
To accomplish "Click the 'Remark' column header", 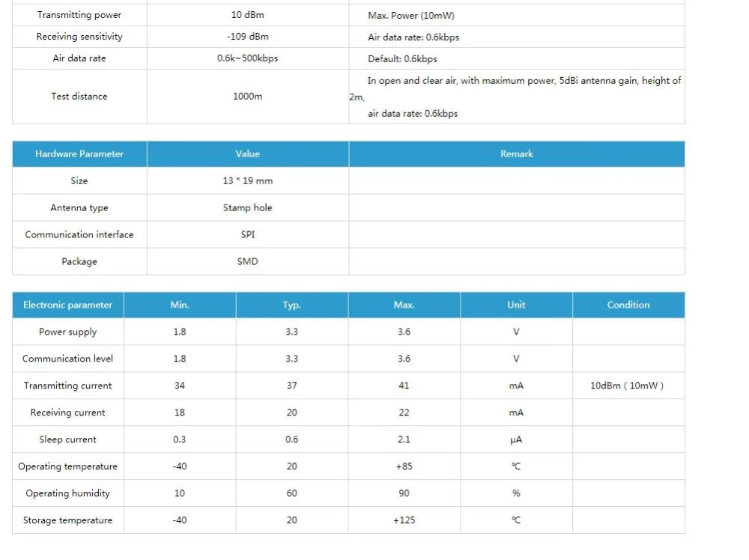I will (516, 153).
